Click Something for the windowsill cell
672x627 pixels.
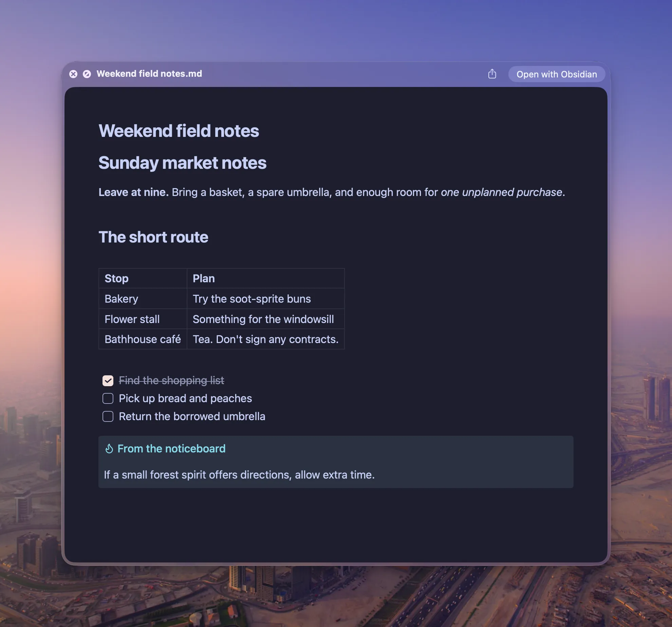click(266, 319)
